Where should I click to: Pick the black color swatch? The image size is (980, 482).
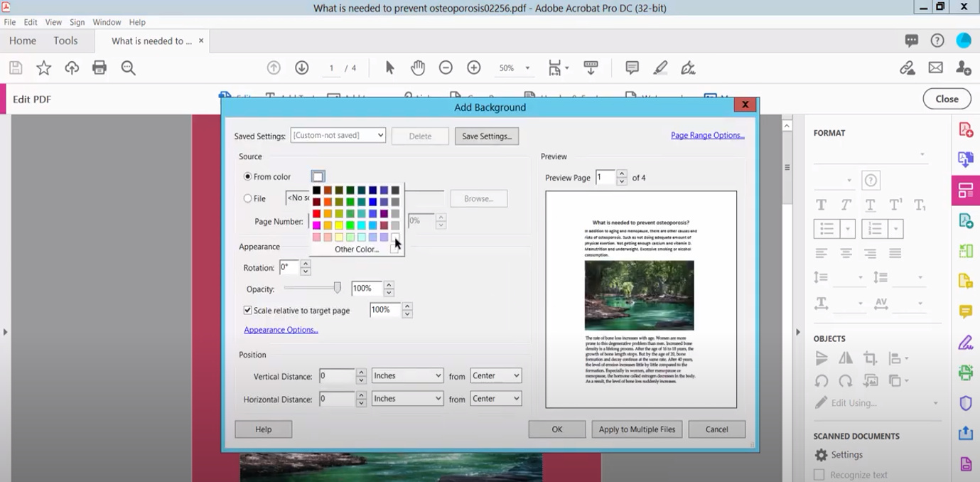click(317, 191)
